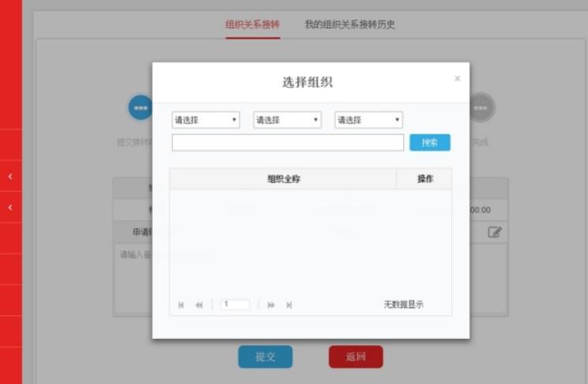Click the pencil edit icon
The width and height of the screenshot is (588, 384).
(495, 232)
